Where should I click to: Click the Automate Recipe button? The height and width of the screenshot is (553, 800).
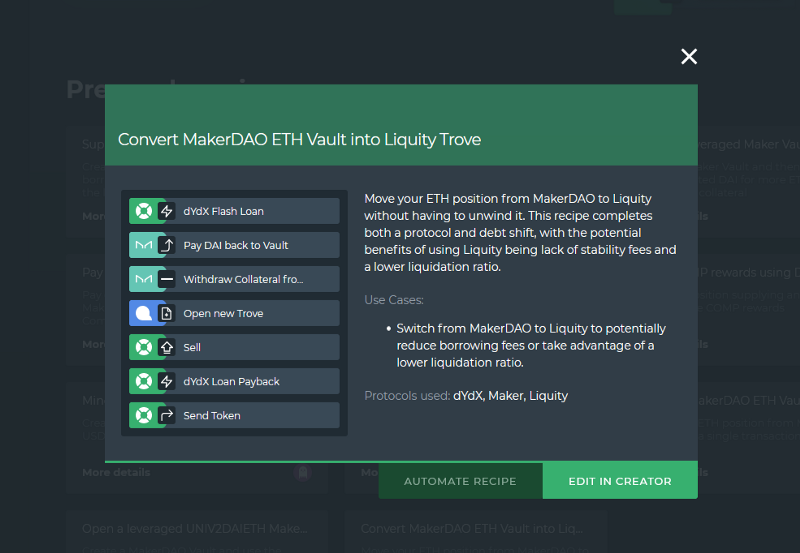[460, 481]
